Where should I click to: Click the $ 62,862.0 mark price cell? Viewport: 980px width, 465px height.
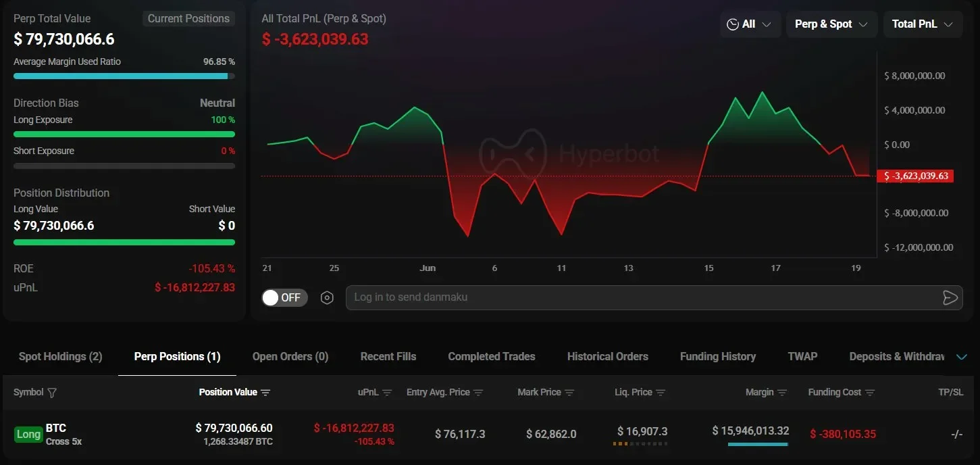(x=551, y=434)
